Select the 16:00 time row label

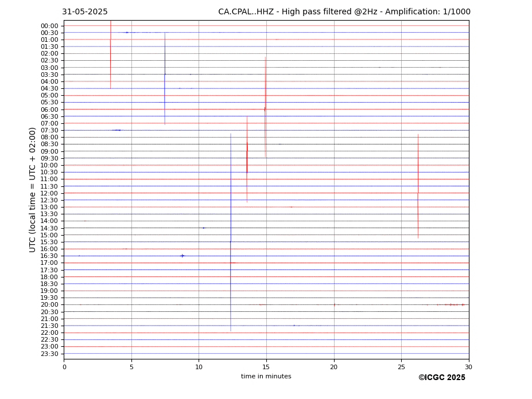(49, 249)
